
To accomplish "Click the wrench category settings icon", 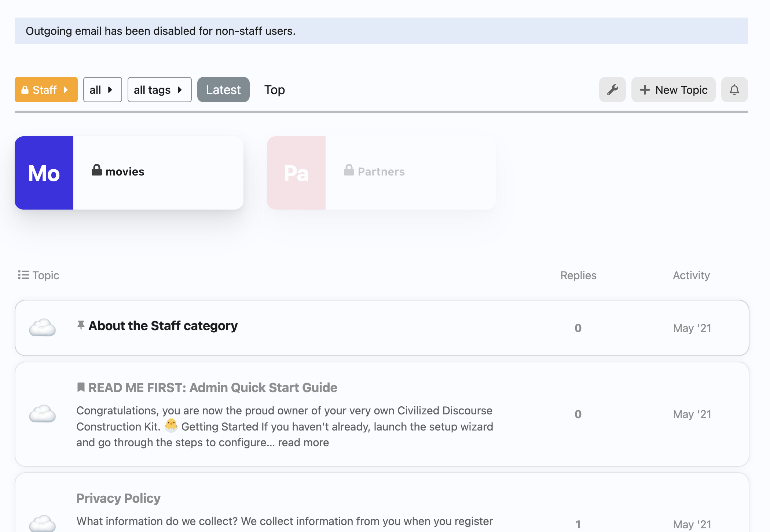I will click(612, 90).
